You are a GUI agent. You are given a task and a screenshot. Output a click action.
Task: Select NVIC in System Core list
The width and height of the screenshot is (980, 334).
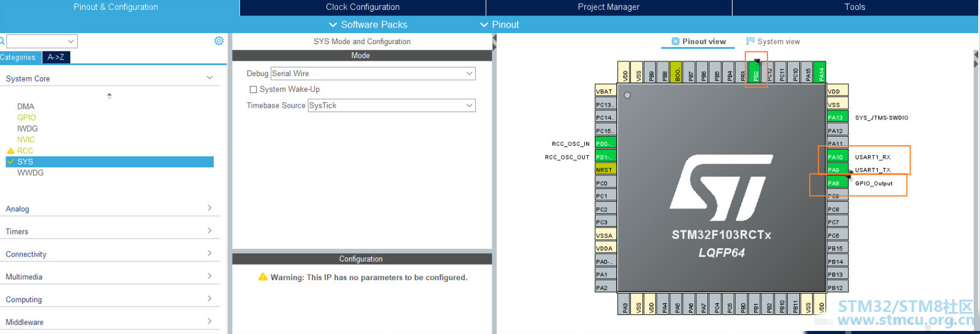[x=26, y=140]
